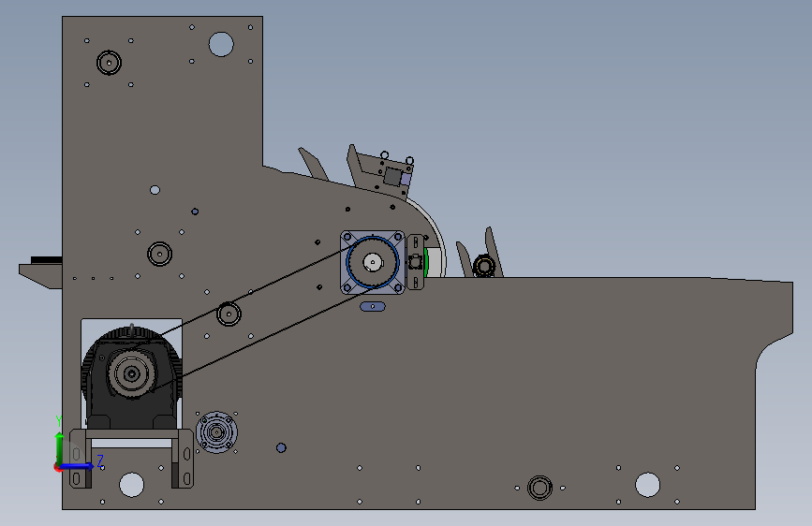Screen dimensions: 812x526
Task: Select the leftmost guide finger above slanted edge
Action: [313, 164]
